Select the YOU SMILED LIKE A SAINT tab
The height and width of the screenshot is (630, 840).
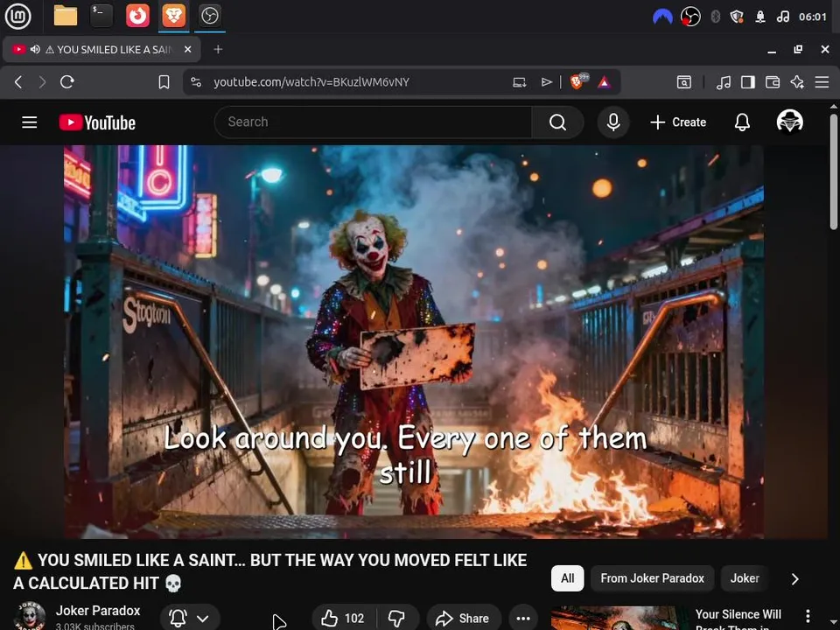point(101,49)
